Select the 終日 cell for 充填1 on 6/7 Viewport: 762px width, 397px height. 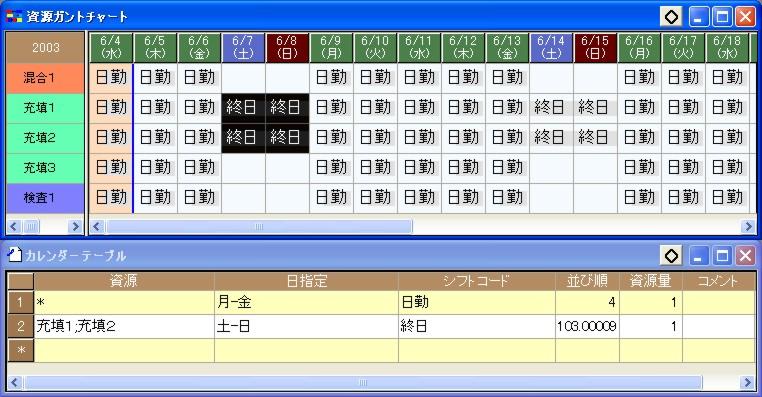click(x=243, y=107)
